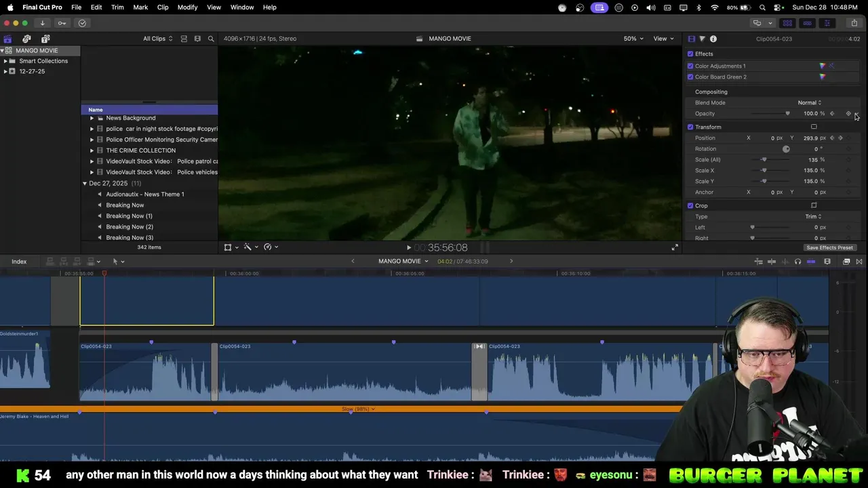This screenshot has height=488, width=868.
Task: Expand the 12-27-25 event
Action: click(5, 71)
